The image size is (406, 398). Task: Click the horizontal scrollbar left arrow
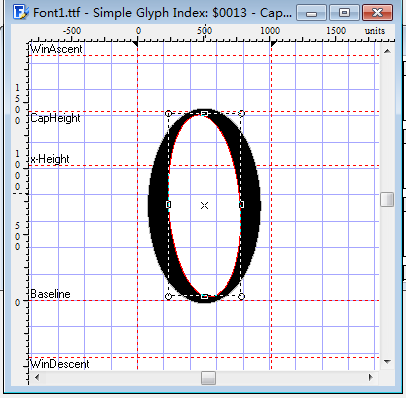click(x=37, y=377)
